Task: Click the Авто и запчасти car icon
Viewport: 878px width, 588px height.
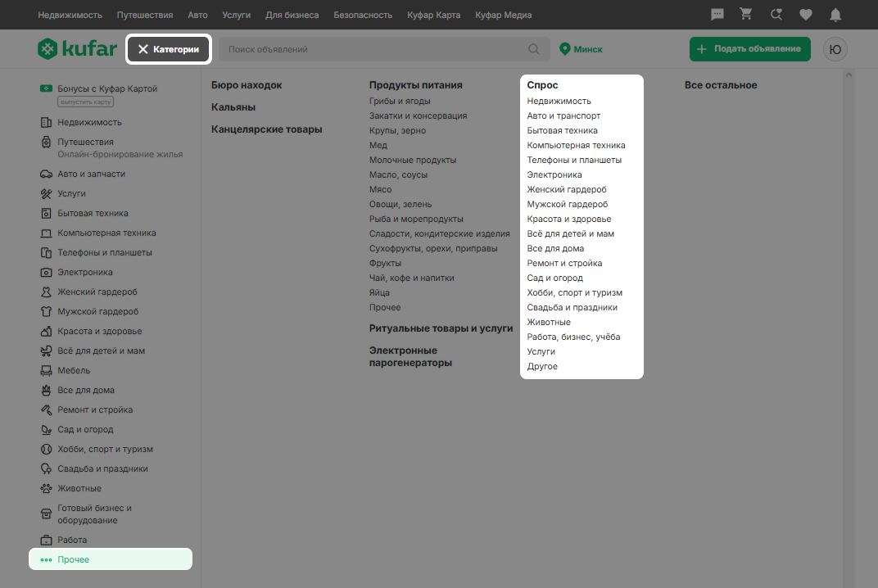Action: (x=47, y=174)
